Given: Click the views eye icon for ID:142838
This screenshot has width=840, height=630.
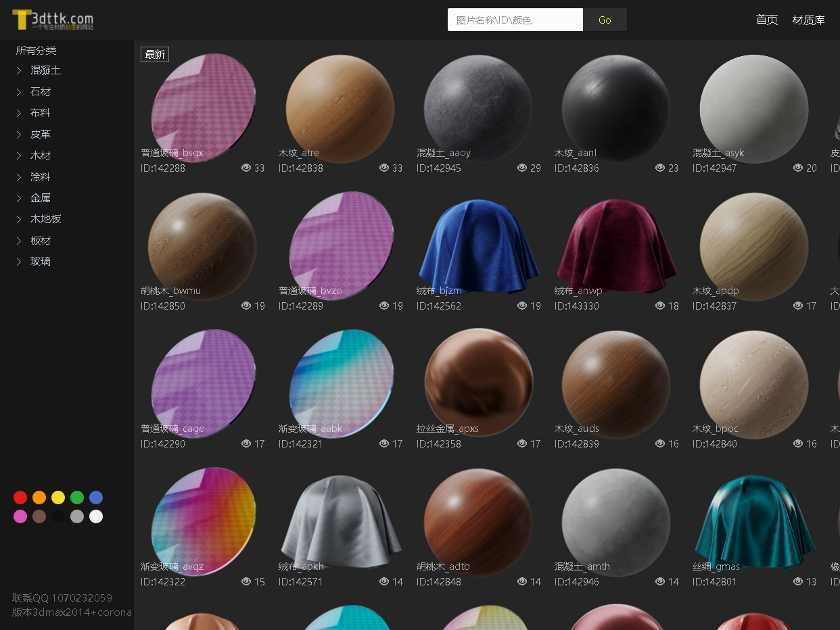Looking at the screenshot, I should pos(384,168).
